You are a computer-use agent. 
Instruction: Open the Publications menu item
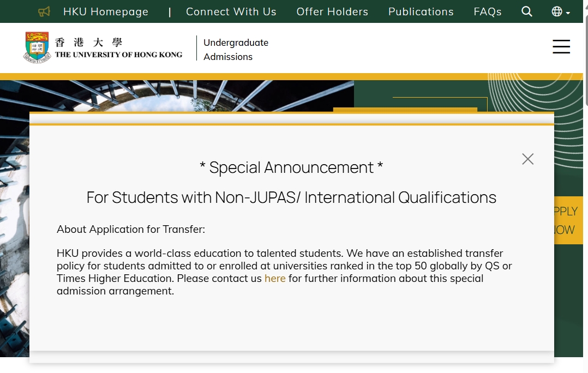pos(421,11)
